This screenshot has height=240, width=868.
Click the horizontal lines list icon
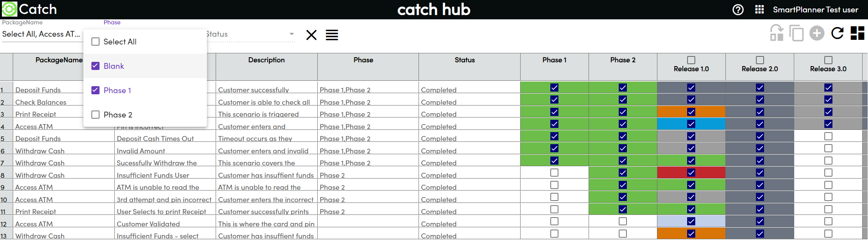pos(332,35)
